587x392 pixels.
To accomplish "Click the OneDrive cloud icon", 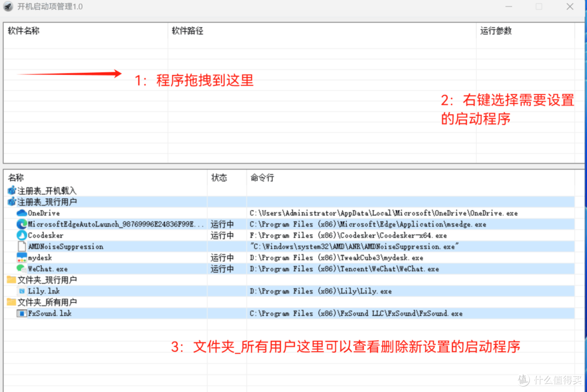I will [22, 213].
